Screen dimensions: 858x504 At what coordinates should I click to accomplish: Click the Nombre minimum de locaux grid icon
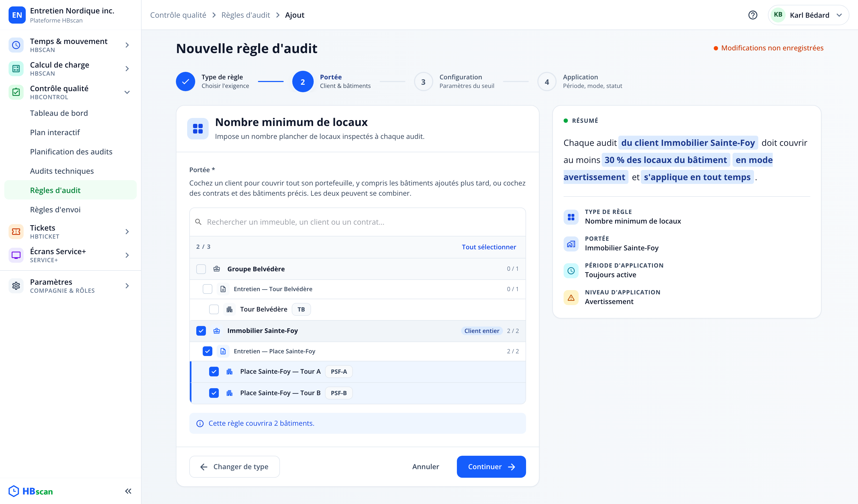[198, 129]
